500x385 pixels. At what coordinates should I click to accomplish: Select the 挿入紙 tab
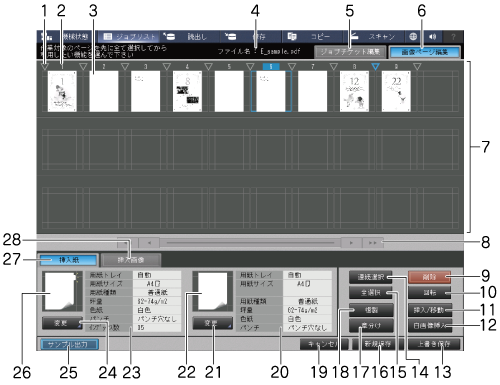pyautogui.click(x=69, y=260)
